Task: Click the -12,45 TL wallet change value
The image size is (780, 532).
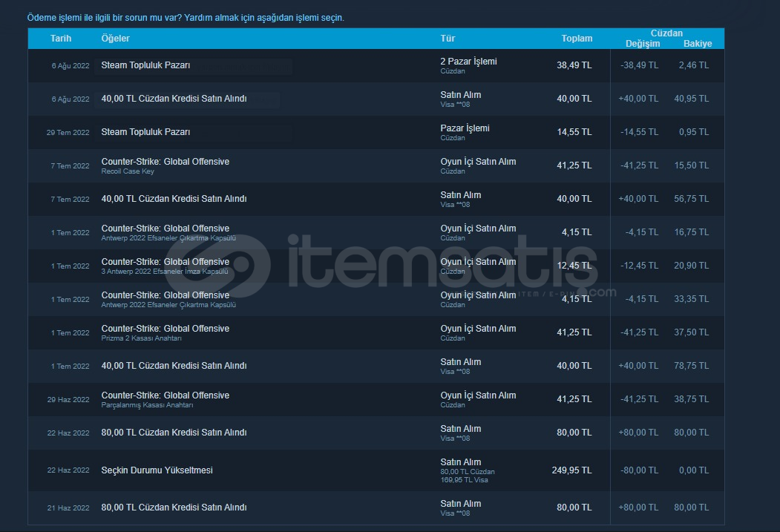Action: point(639,266)
